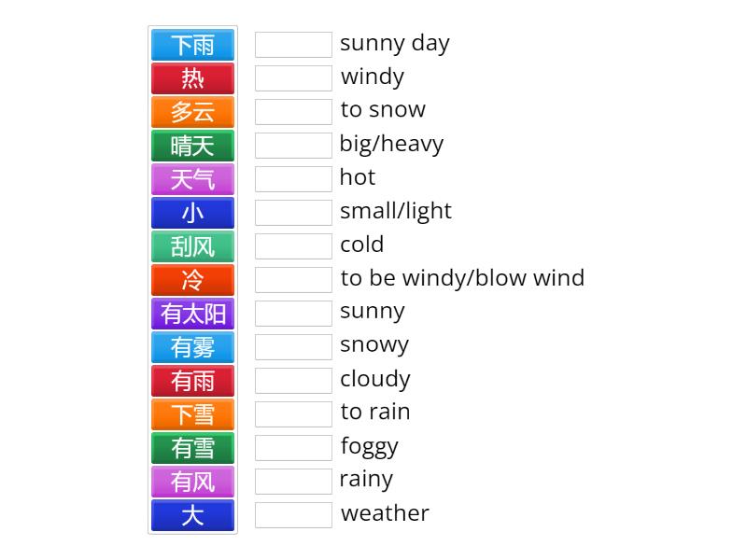This screenshot has height=560, width=747.
Task: Click the answer box next to weather
Action: (x=293, y=514)
